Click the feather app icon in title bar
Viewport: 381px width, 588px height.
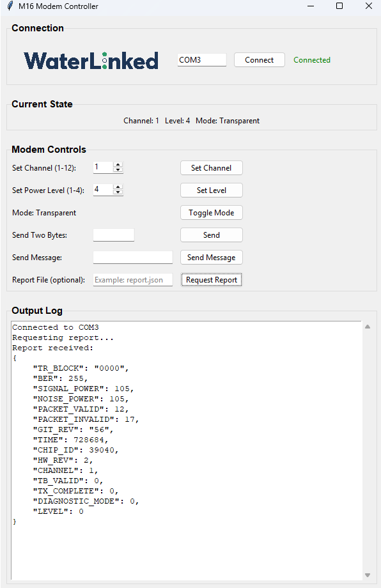[10, 6]
